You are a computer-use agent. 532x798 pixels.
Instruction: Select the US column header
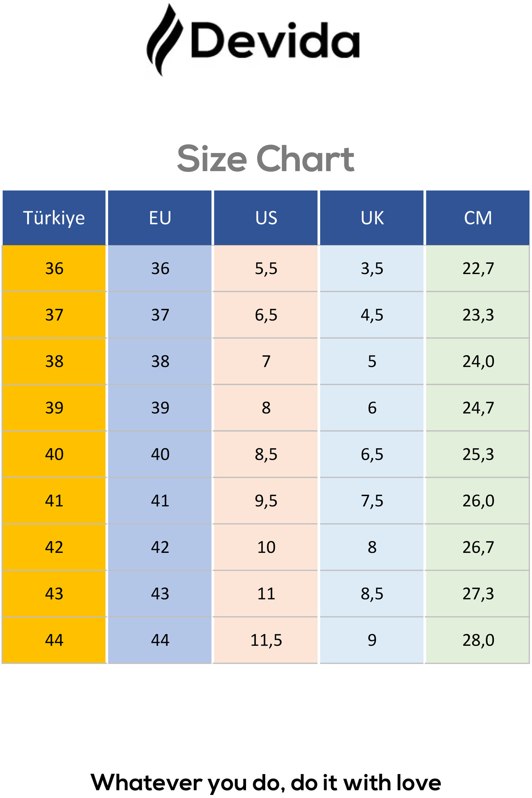[266, 218]
